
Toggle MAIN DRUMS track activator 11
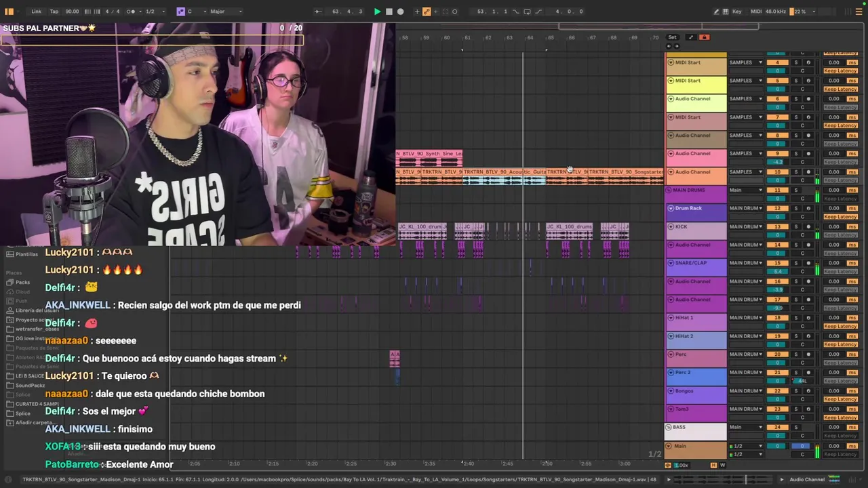pos(778,190)
